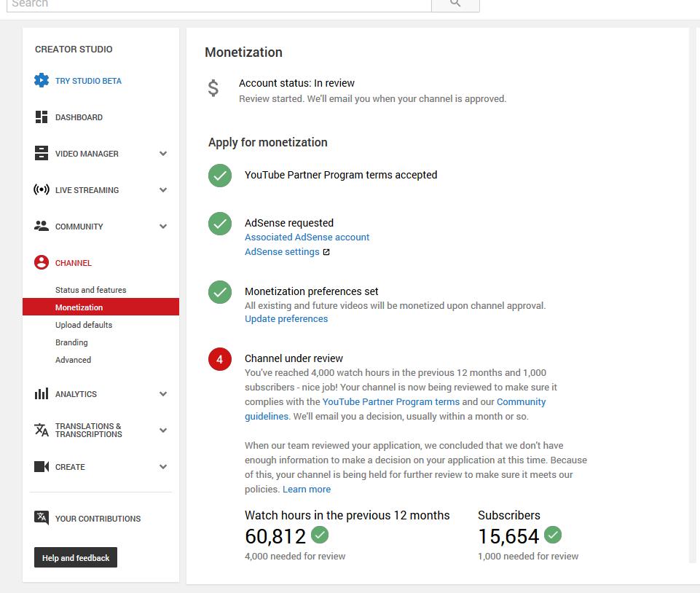
Task: Click the Help and feedback button
Action: click(76, 557)
